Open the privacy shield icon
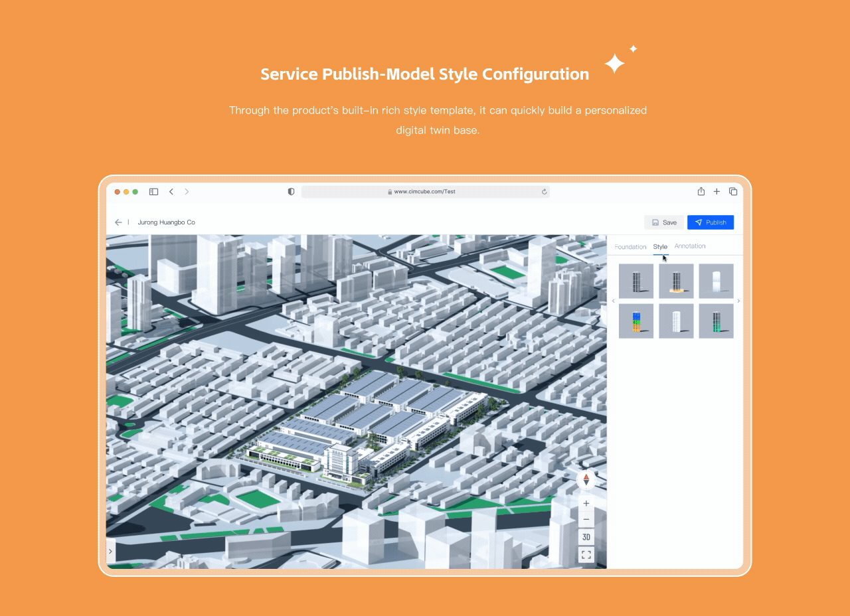 click(291, 192)
